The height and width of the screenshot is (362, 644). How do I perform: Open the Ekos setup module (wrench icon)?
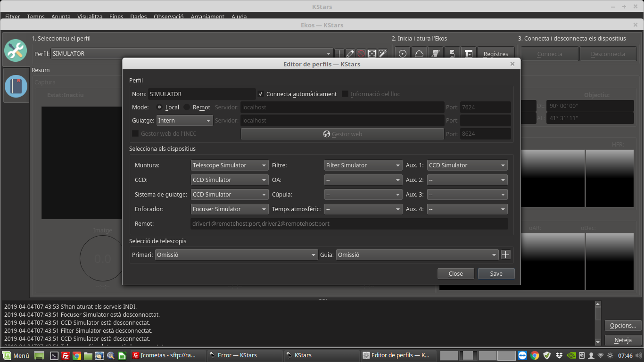tap(16, 50)
